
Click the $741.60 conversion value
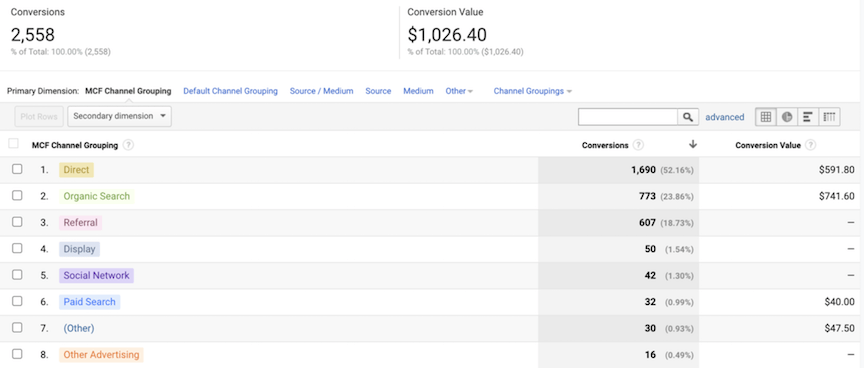click(x=836, y=196)
